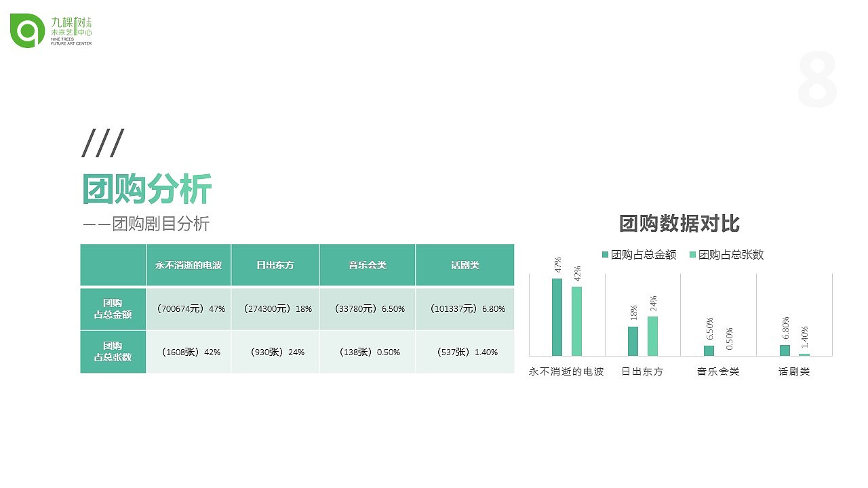Click the 团购占总金额 table row header
This screenshot has height=488, width=868.
pyautogui.click(x=113, y=308)
